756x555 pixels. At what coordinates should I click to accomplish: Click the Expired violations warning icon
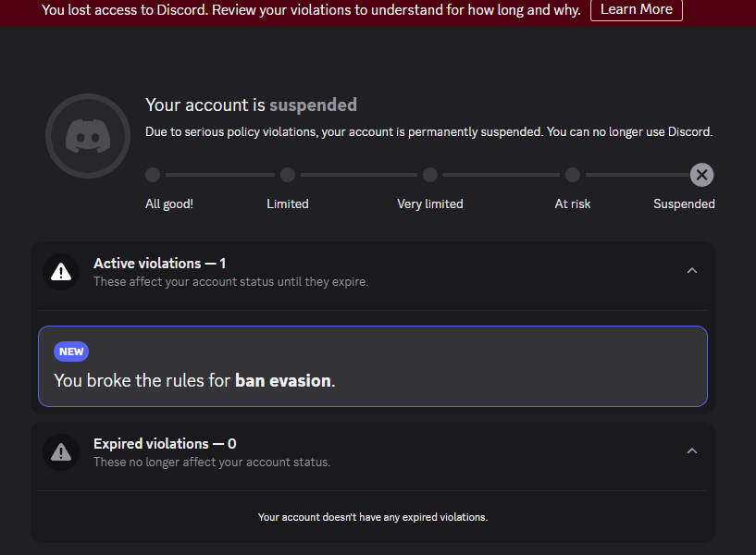[61, 452]
